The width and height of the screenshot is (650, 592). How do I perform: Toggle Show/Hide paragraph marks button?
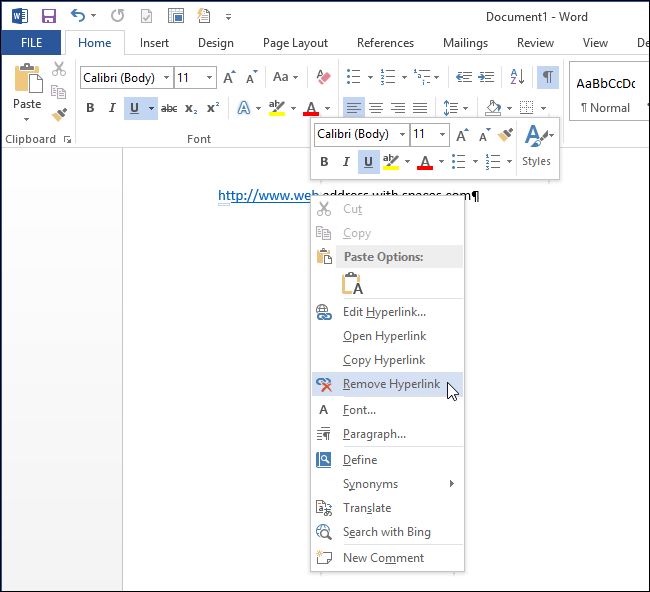pos(548,77)
